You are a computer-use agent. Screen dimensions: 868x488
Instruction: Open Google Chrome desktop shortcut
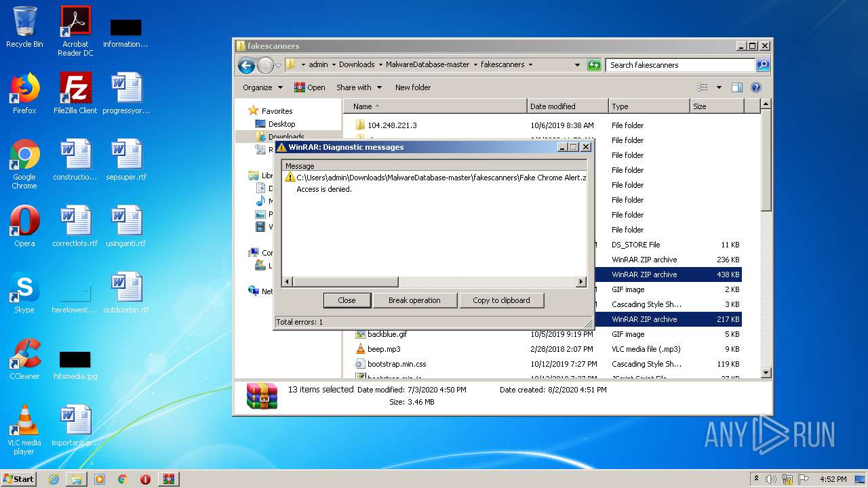[24, 164]
